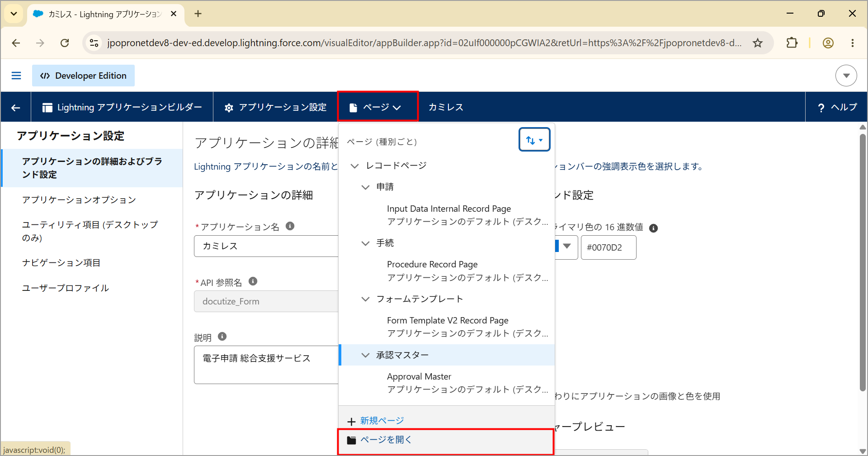The width and height of the screenshot is (868, 456).
Task: Open the page sort order dropdown
Action: tap(534, 140)
